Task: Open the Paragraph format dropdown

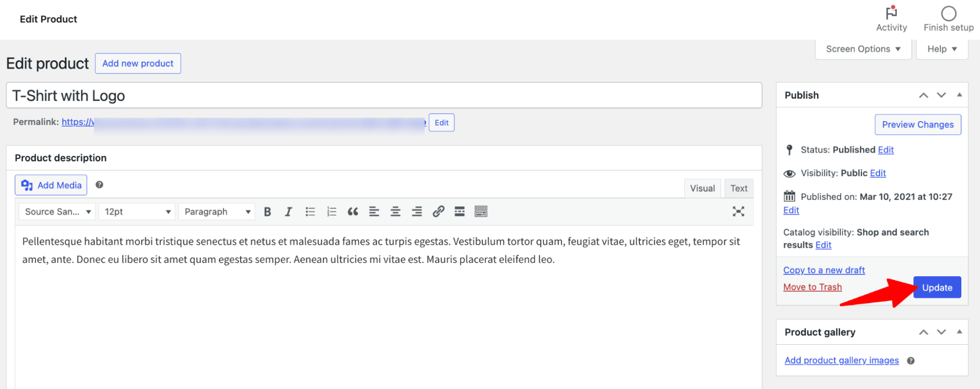Action: (x=217, y=211)
